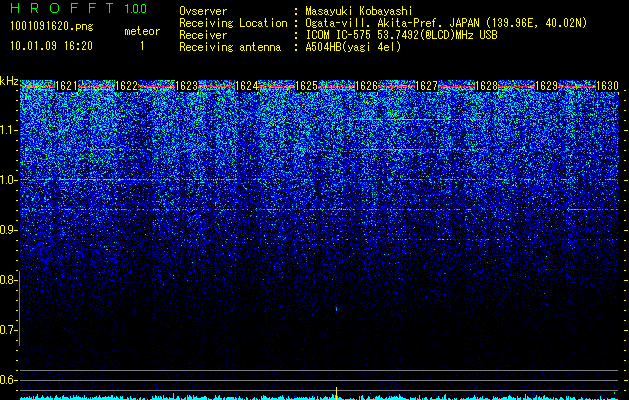
Task: Click the 1628 time marker
Action: coord(486,86)
